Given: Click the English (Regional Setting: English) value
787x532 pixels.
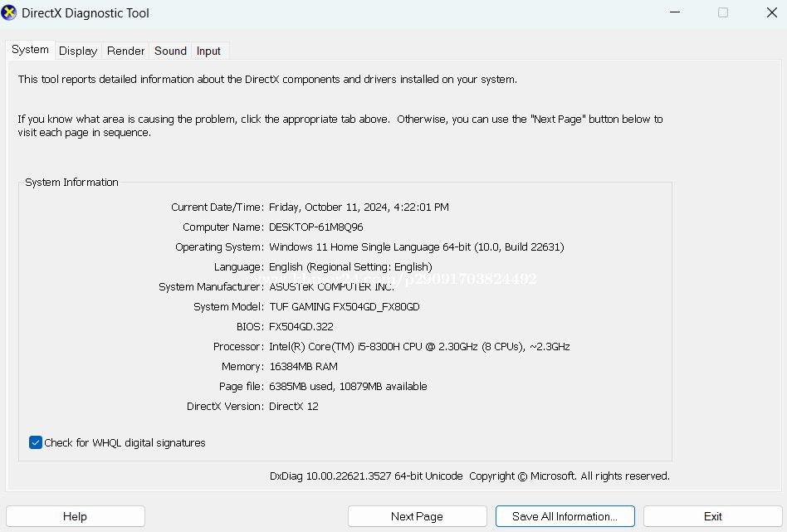Looking at the screenshot, I should 350,267.
